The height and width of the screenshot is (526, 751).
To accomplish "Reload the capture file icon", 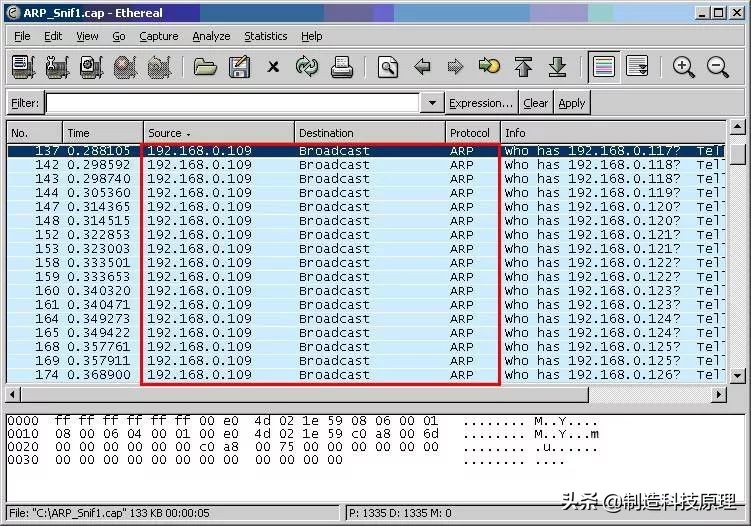I will 307,67.
